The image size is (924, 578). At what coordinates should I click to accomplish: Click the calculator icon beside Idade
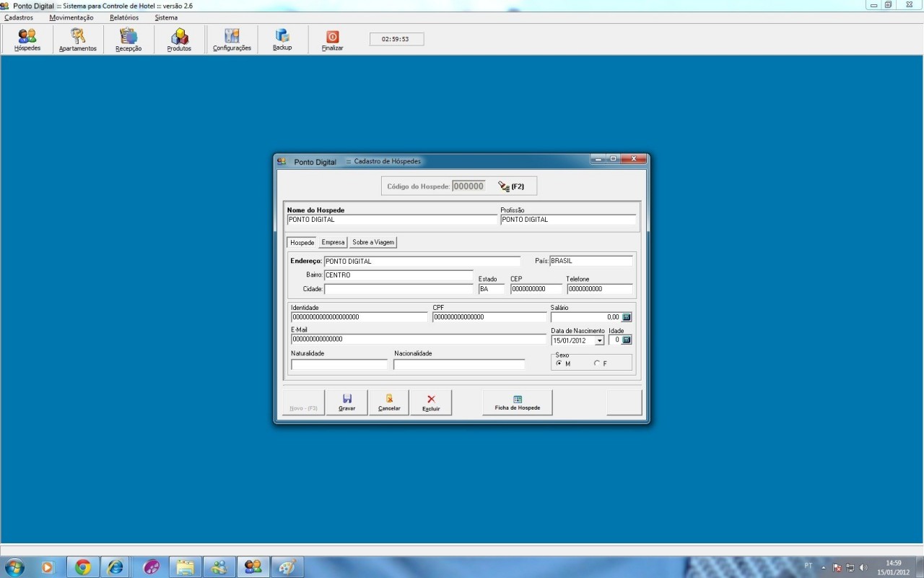[627, 340]
